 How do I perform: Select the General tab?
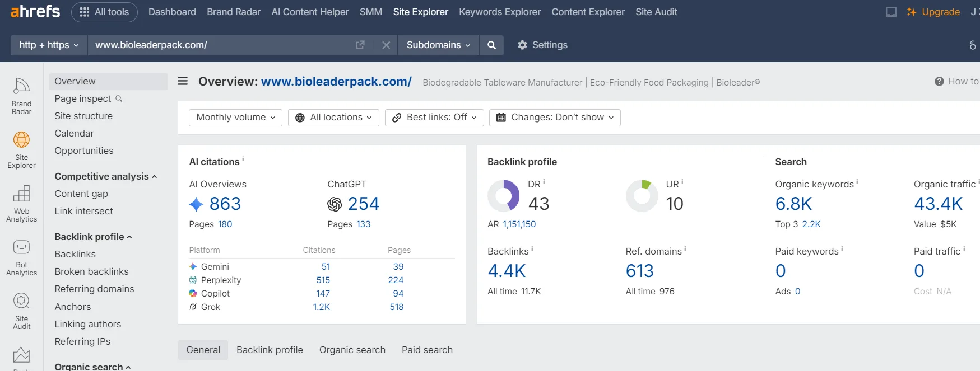point(203,350)
